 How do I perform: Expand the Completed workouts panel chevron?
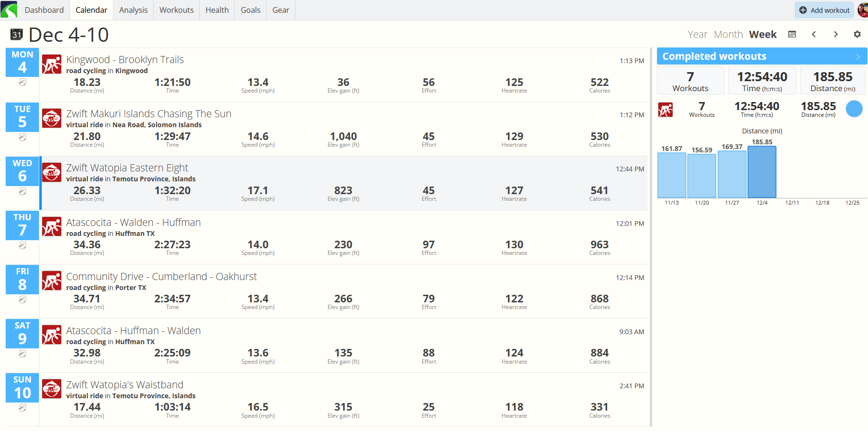click(858, 56)
